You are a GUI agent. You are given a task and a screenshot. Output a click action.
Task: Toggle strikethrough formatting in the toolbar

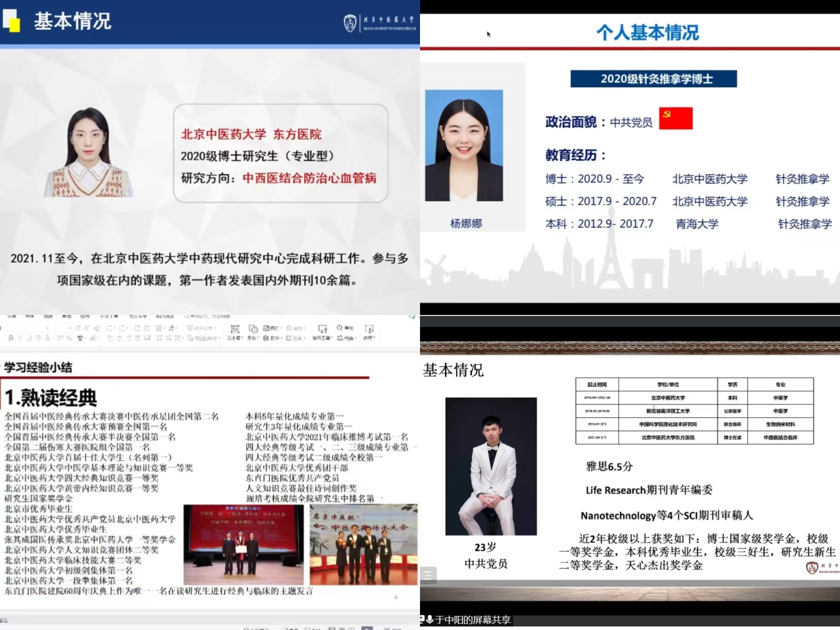point(38,338)
